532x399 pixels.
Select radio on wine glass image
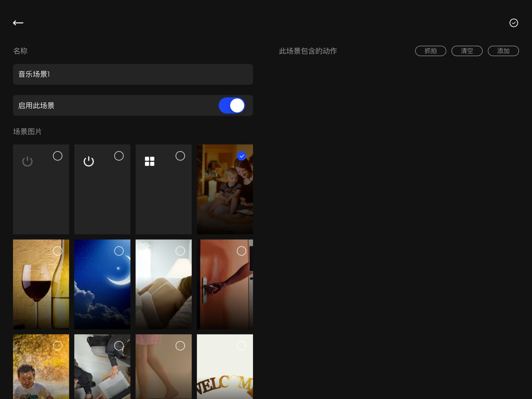[58, 251]
